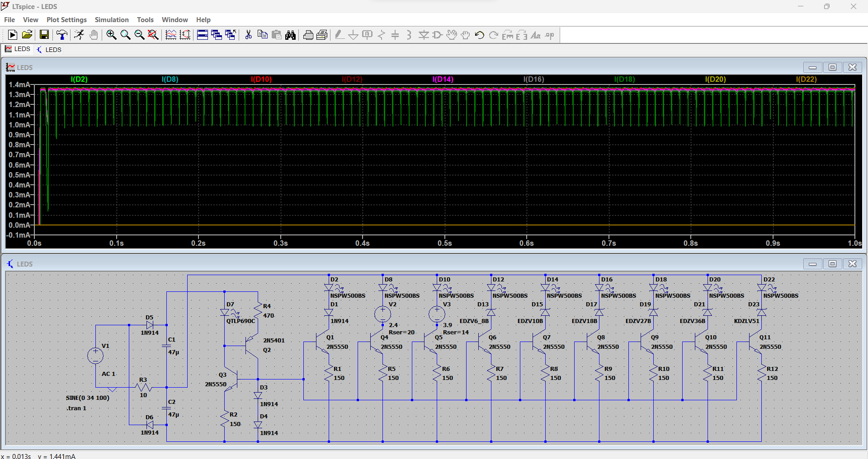Click the I(D20) trace label

715,79
